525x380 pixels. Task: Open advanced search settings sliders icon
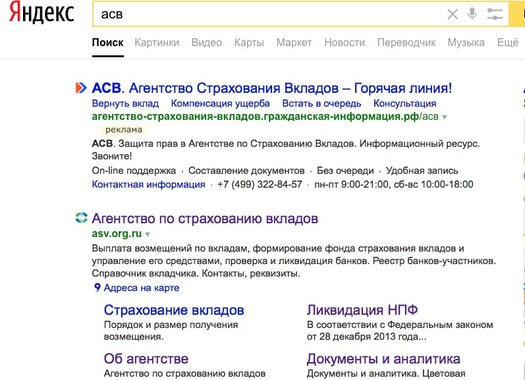[x=495, y=14]
